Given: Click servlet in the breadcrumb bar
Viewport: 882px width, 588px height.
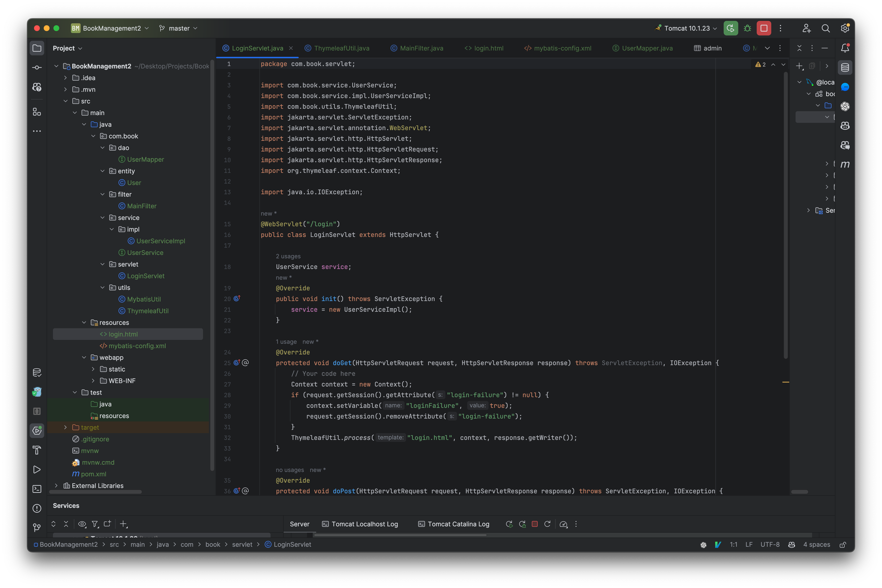Looking at the screenshot, I should [x=242, y=545].
